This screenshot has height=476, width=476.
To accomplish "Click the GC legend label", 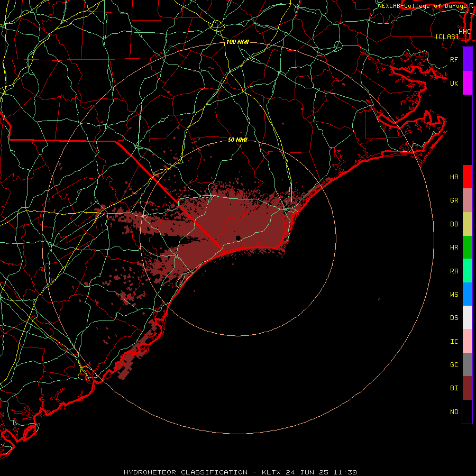I will (454, 364).
